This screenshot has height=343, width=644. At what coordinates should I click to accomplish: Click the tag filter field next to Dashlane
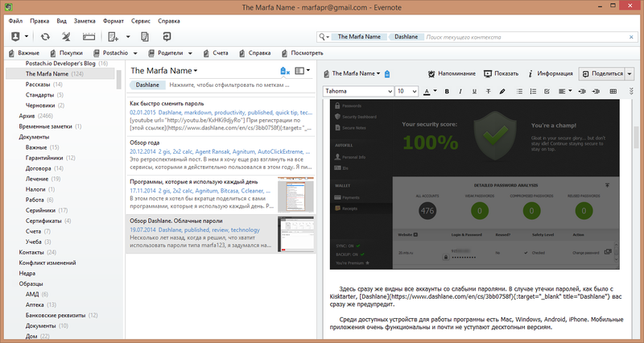pyautogui.click(x=229, y=85)
